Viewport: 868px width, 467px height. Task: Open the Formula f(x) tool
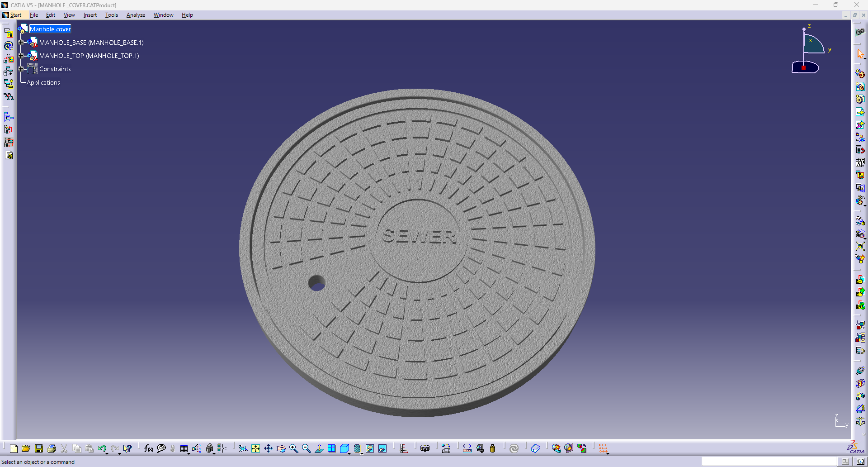(148, 448)
